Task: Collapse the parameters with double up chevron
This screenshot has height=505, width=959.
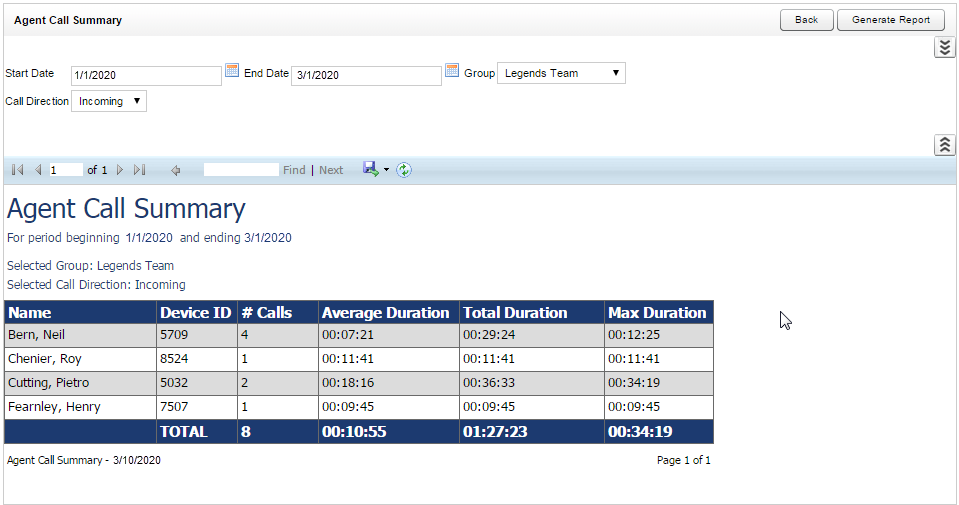Action: click(x=944, y=144)
